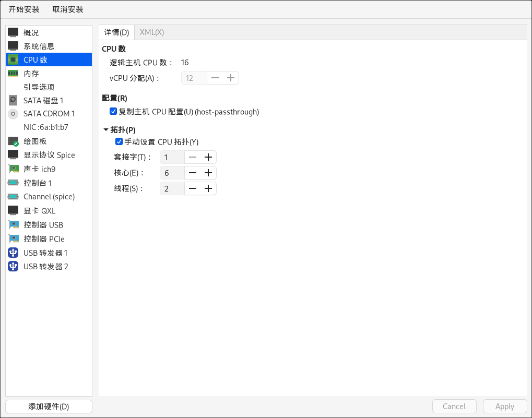Image resolution: width=532 pixels, height=418 pixels.
Task: Click the 添加硬件(D) button
Action: pyautogui.click(x=48, y=406)
